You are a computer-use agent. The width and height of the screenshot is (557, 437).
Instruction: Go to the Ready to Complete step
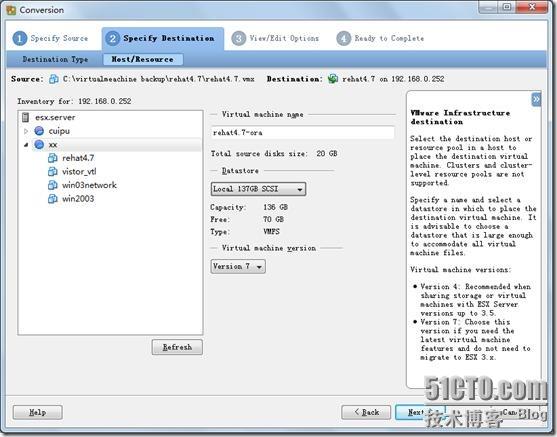pos(380,38)
